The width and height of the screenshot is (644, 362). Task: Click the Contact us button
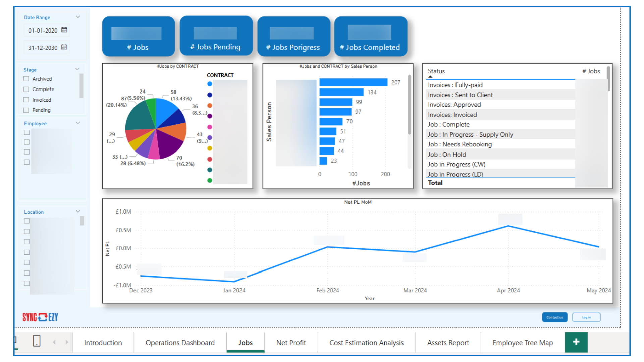pyautogui.click(x=554, y=317)
